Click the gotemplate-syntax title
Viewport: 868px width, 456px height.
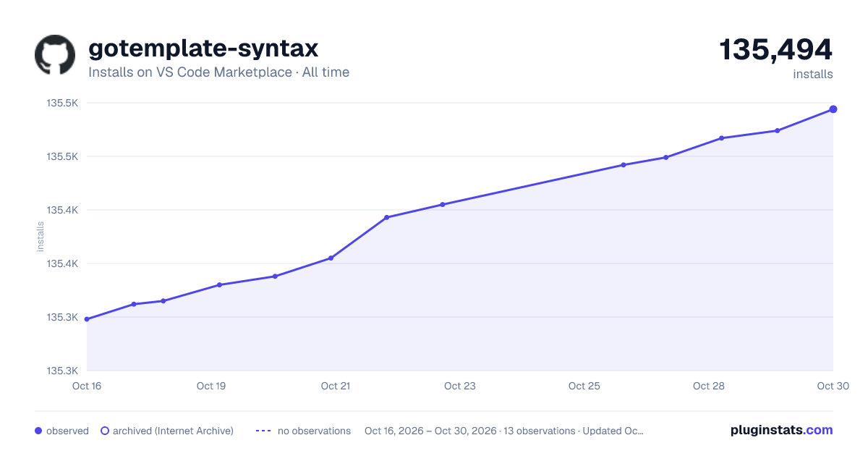[203, 48]
